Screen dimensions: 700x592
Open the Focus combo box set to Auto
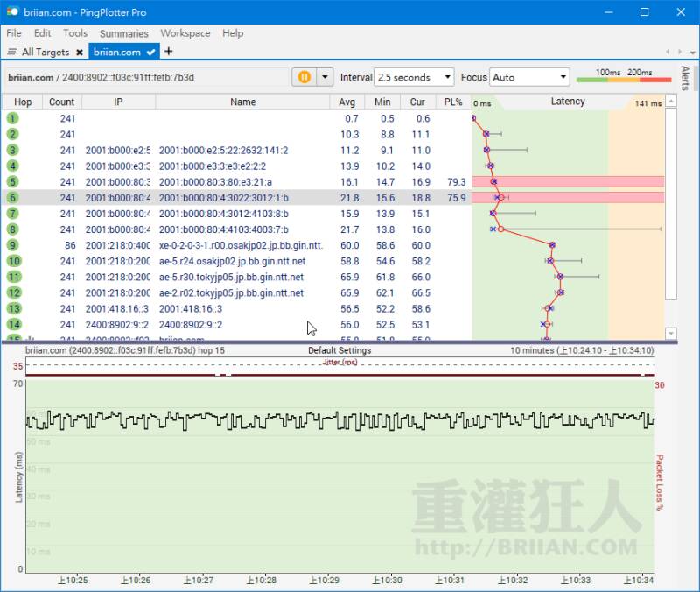[529, 77]
